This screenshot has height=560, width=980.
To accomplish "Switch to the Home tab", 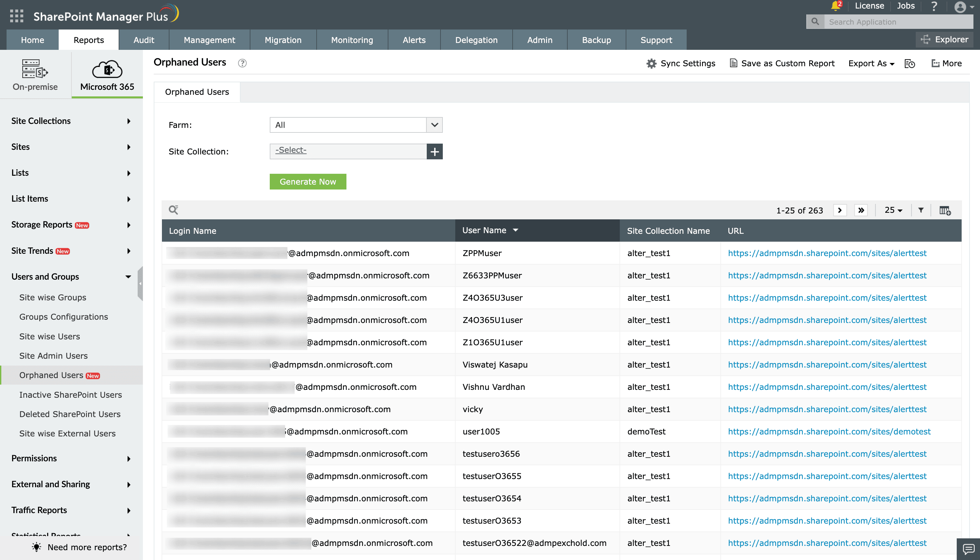I will pos(32,40).
